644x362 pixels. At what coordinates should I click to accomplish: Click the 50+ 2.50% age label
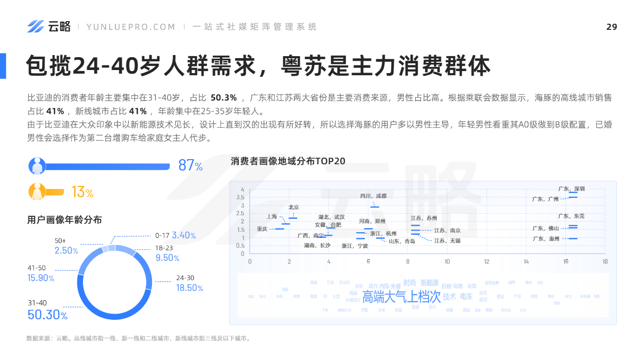[66, 246]
